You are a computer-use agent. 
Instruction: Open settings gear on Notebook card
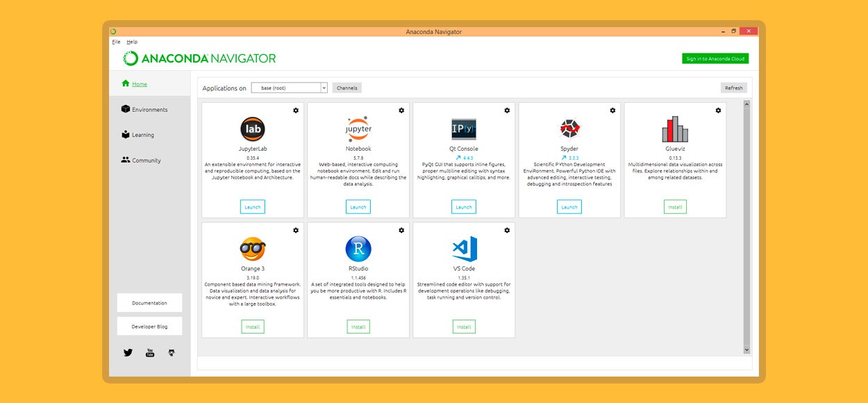tap(401, 110)
